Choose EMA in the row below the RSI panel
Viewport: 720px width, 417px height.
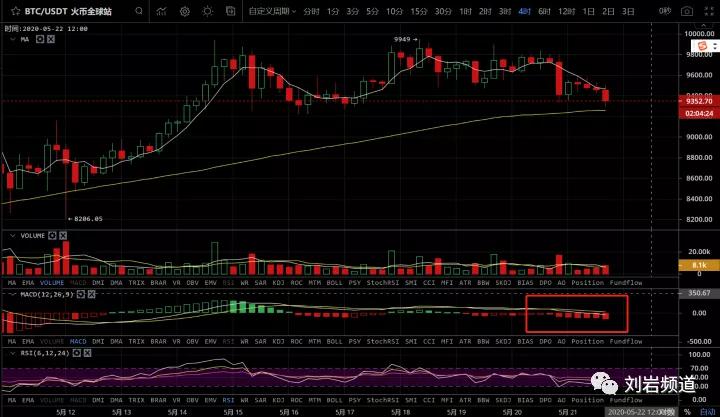(x=28, y=400)
